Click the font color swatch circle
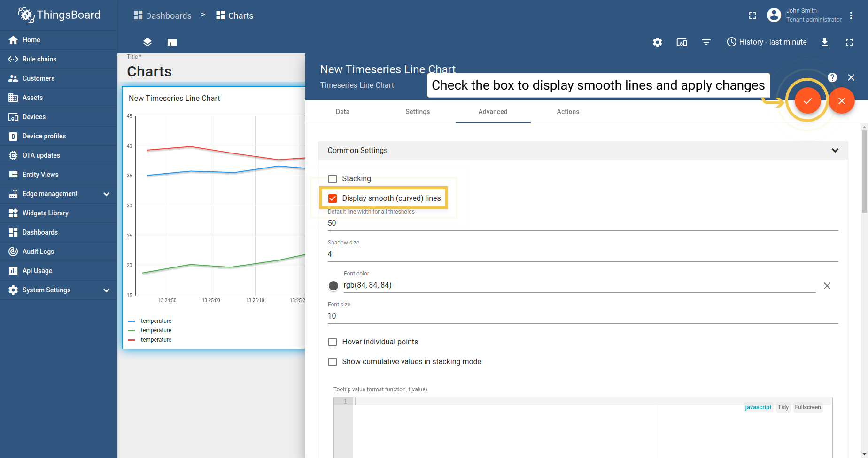This screenshot has width=868, height=458. click(333, 286)
